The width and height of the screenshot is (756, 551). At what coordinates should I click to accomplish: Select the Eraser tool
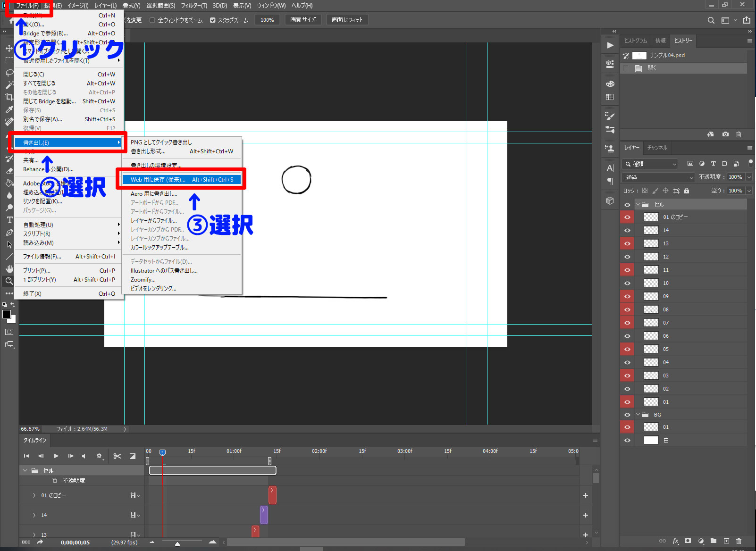9,171
